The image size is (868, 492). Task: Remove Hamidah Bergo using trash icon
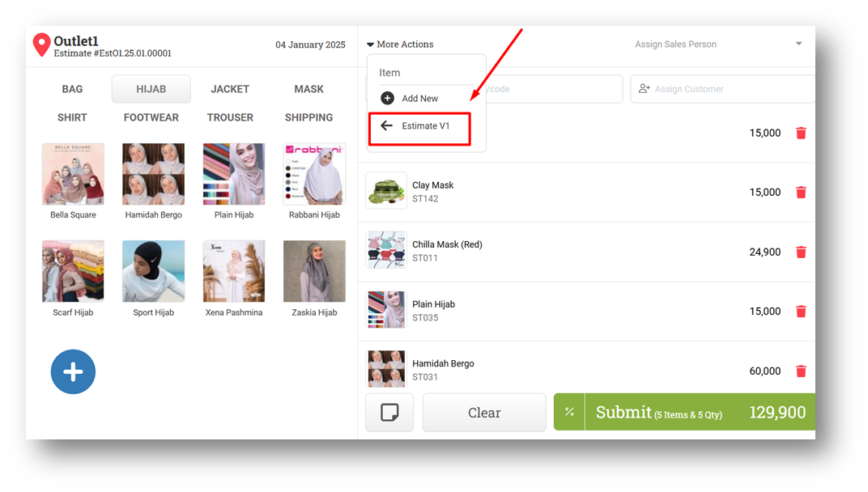[801, 371]
